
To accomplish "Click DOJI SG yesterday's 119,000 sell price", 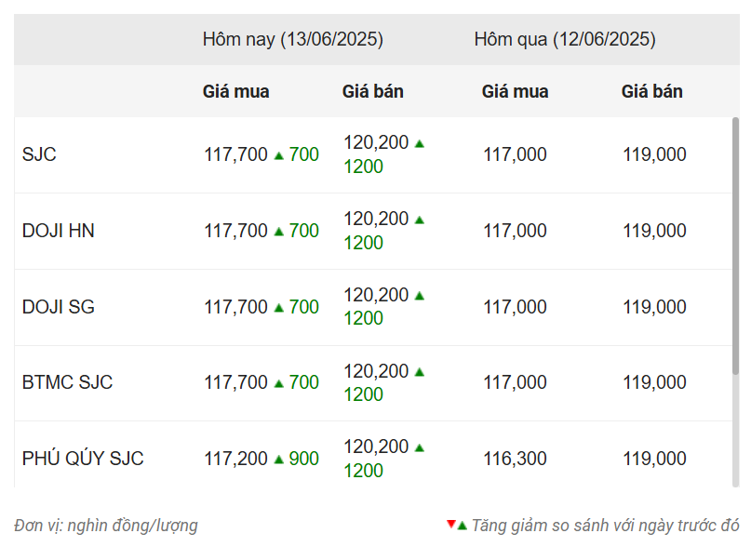I will click(654, 307).
